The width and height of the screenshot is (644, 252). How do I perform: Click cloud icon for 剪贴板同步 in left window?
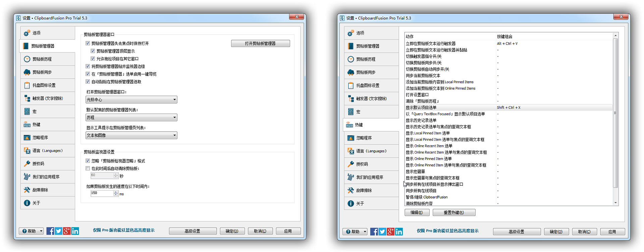(27, 72)
